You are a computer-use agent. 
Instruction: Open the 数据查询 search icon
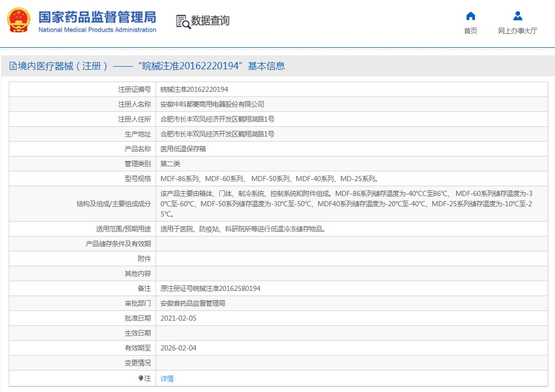point(183,22)
